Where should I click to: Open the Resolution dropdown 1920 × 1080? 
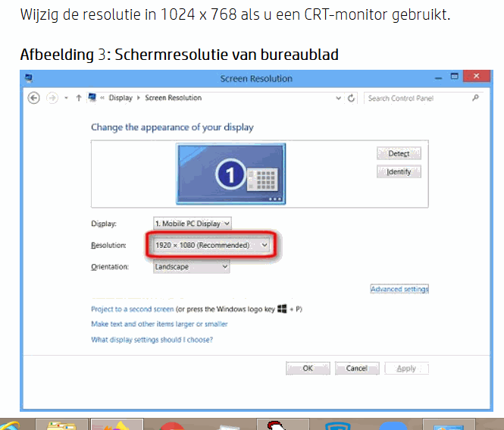211,245
